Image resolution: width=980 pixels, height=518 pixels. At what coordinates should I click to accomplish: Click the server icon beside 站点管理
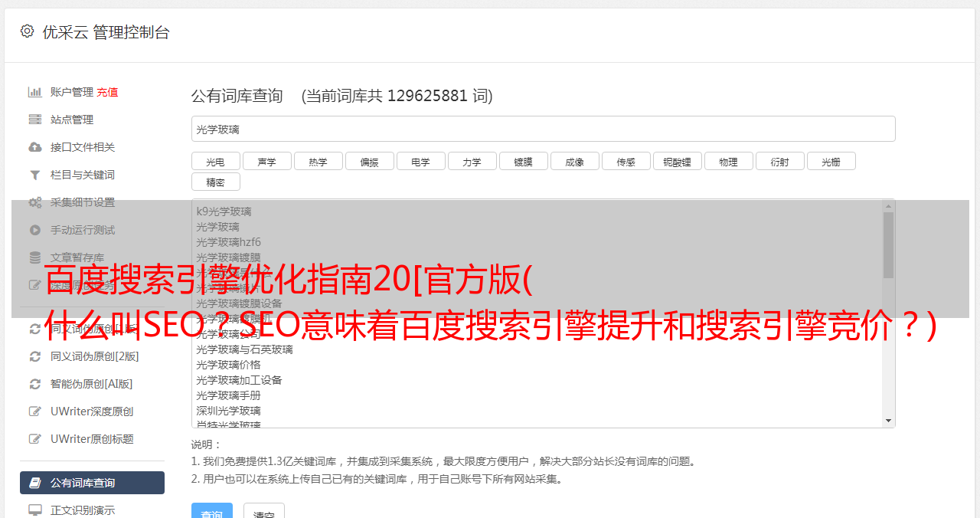coord(35,120)
